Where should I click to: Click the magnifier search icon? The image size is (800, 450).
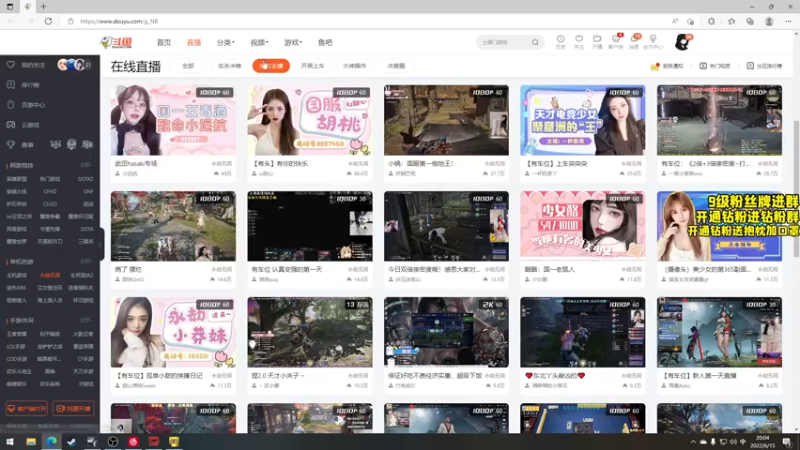point(535,42)
